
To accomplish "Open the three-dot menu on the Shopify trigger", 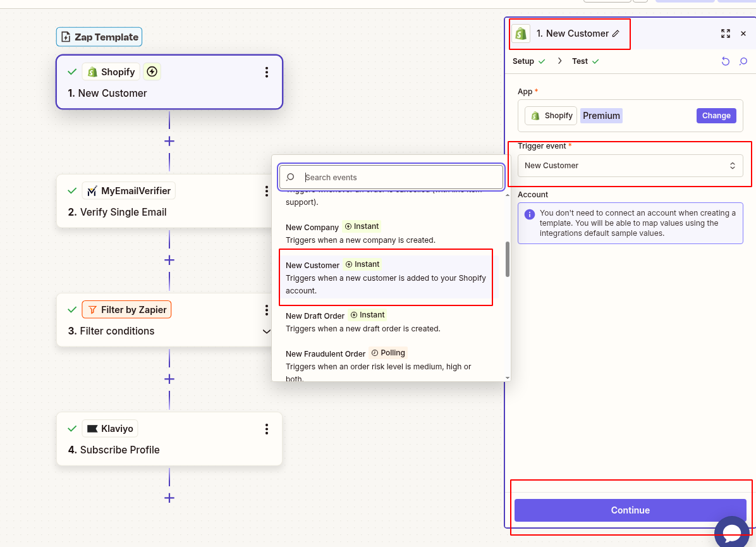I will [x=266, y=72].
